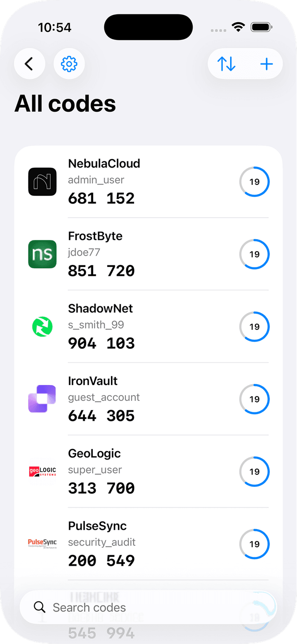297x644 pixels.
Task: Tap ShadowNet's countdown timer ring
Action: click(254, 327)
